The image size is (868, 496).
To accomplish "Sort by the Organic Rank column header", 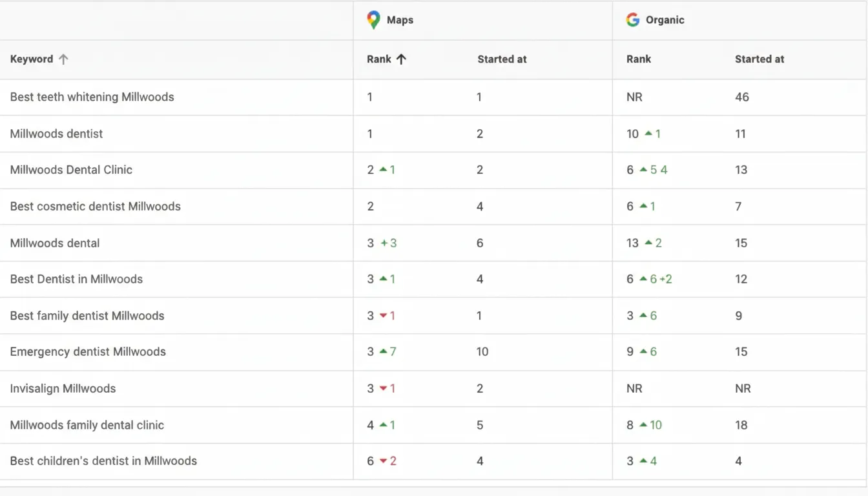I will click(x=638, y=59).
